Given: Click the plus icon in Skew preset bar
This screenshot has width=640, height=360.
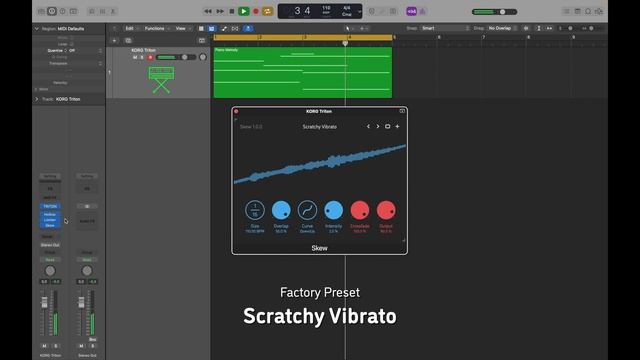Looking at the screenshot, I should (x=397, y=127).
